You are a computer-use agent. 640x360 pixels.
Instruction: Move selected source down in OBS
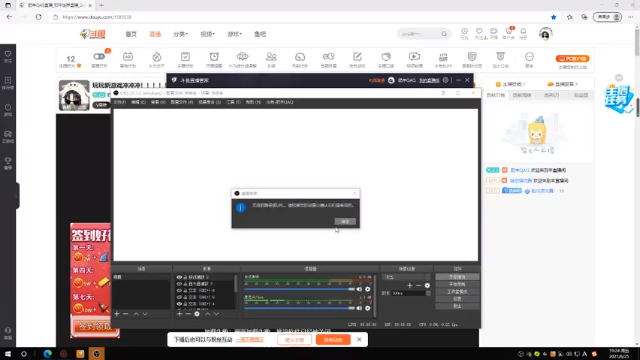[216, 314]
